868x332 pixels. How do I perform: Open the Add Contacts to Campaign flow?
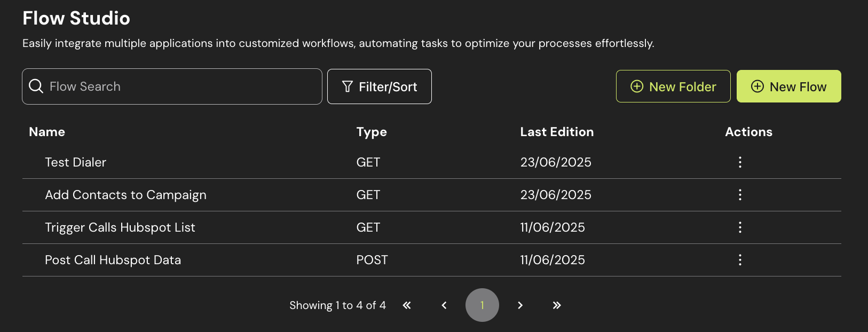click(125, 195)
